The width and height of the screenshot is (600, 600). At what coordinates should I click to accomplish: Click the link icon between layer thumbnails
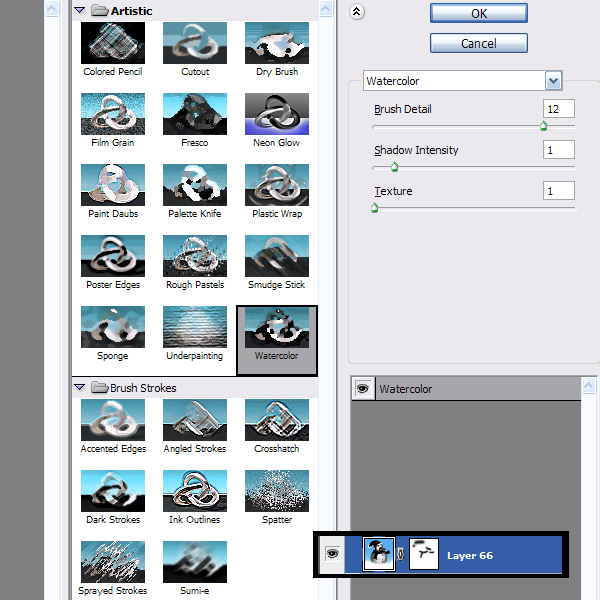[x=401, y=555]
